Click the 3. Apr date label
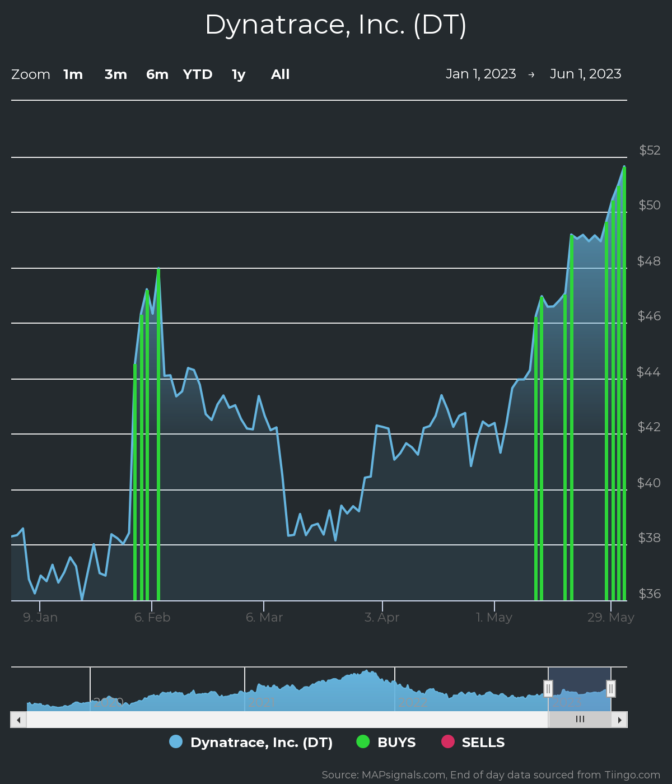Viewport: 672px width, 784px height. 382,617
